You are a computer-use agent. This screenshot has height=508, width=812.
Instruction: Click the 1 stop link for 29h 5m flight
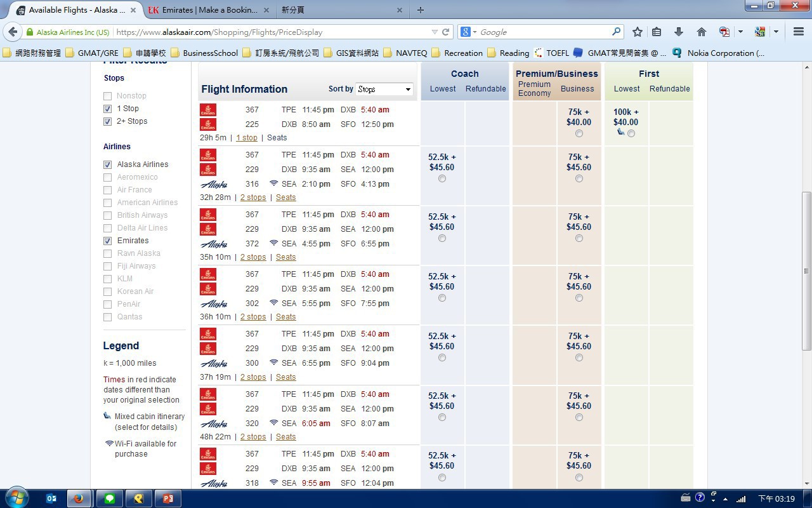[x=247, y=138]
